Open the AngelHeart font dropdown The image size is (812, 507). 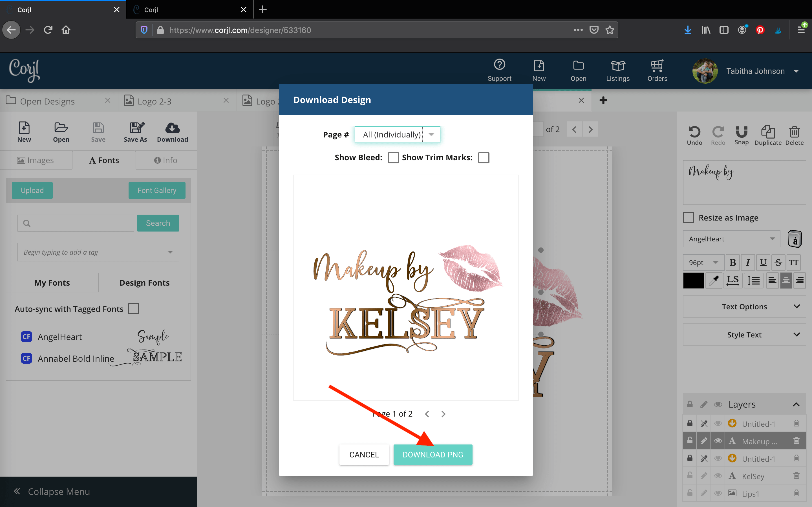pyautogui.click(x=731, y=239)
